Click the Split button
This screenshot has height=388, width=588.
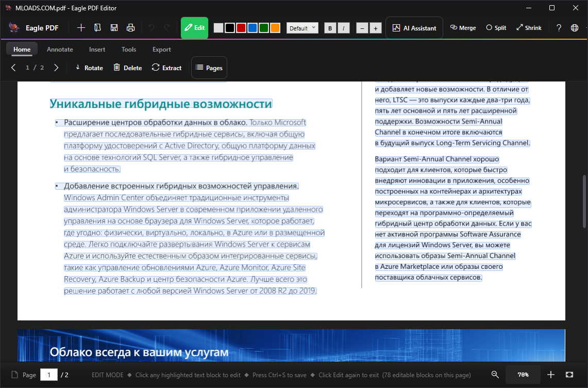tap(496, 28)
